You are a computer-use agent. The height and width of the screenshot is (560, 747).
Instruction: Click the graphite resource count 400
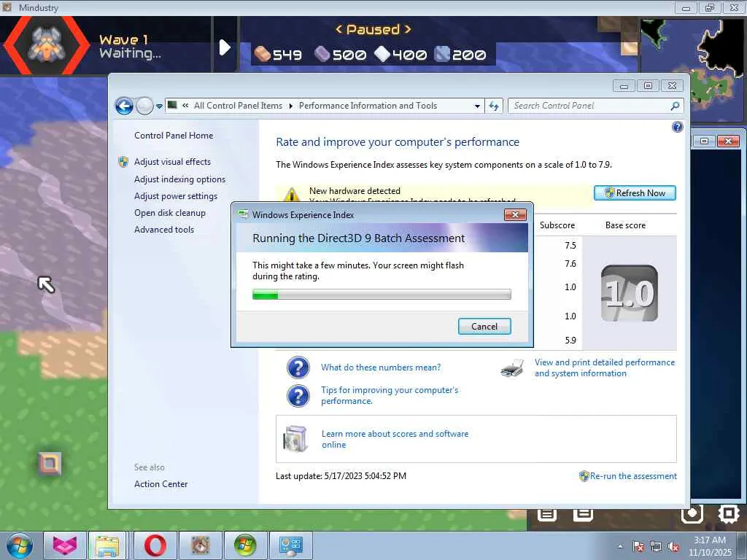click(x=409, y=55)
